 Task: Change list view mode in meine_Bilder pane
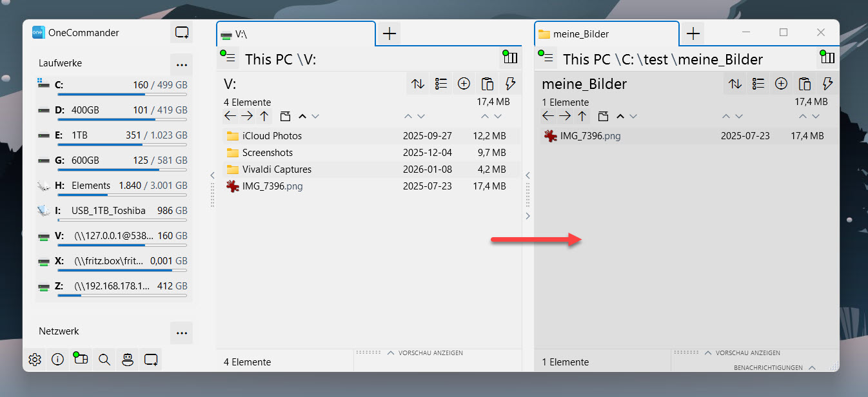[758, 84]
